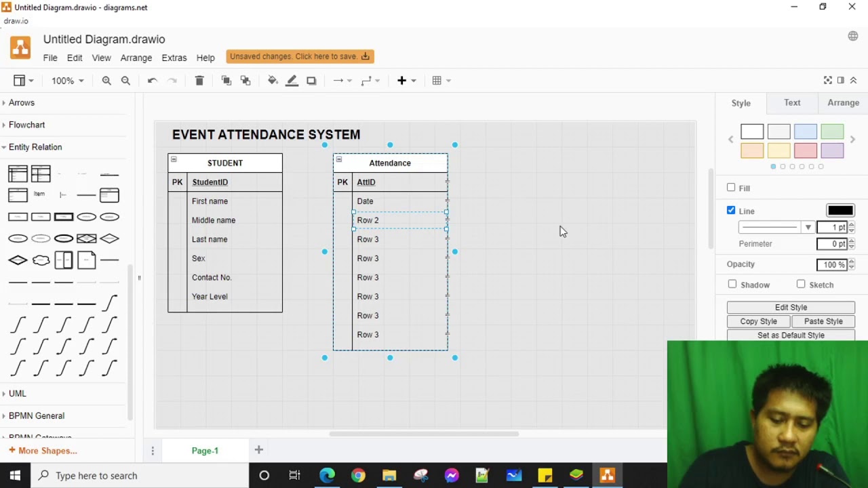Click the black line color swatch

point(840,211)
